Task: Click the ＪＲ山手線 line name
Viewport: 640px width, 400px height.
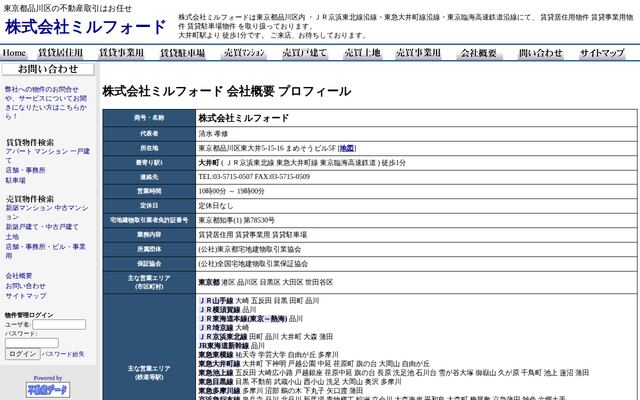Action: coord(216,301)
